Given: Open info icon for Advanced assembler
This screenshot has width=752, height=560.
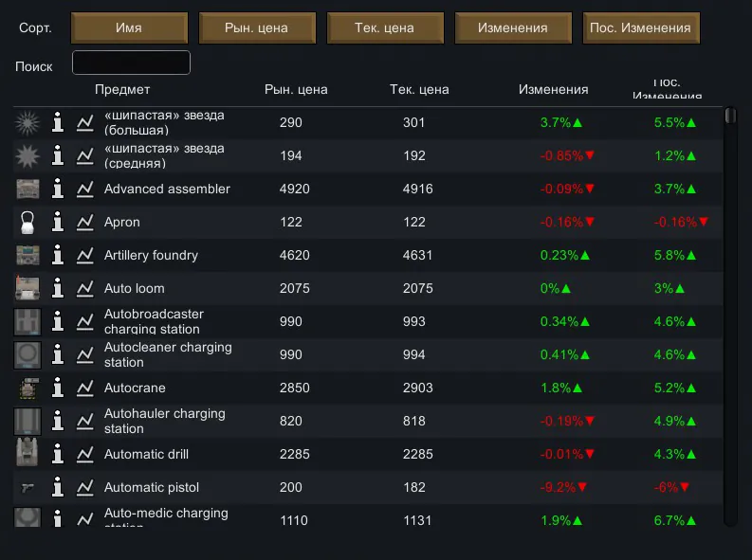Looking at the screenshot, I should click(58, 189).
